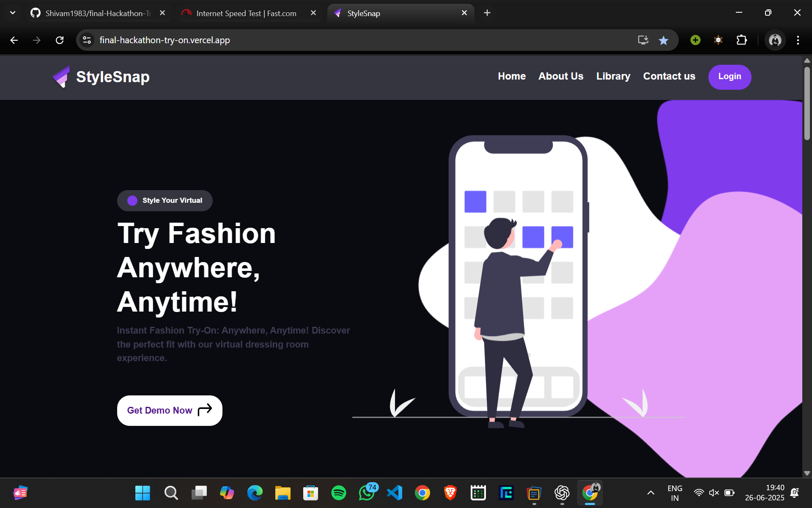
Task: Open the ENG IN language switcher
Action: pos(675,493)
